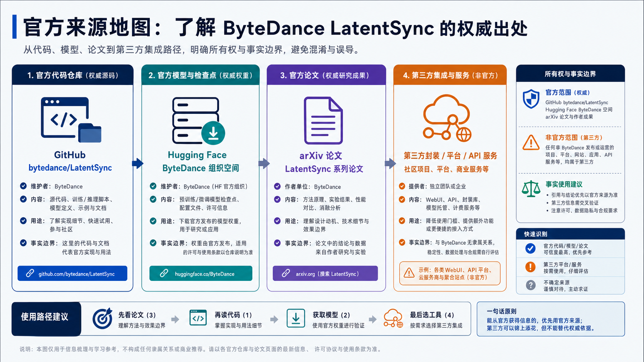The height and width of the screenshot is (362, 644).
Task: Click the link icon in huggingface.co button
Action: pos(164,274)
